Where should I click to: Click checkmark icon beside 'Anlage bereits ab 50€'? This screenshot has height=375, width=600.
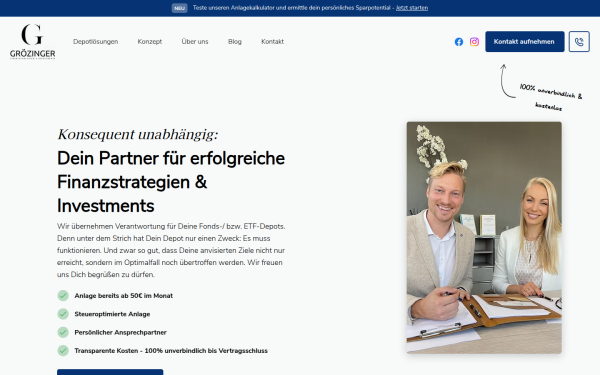click(63, 295)
